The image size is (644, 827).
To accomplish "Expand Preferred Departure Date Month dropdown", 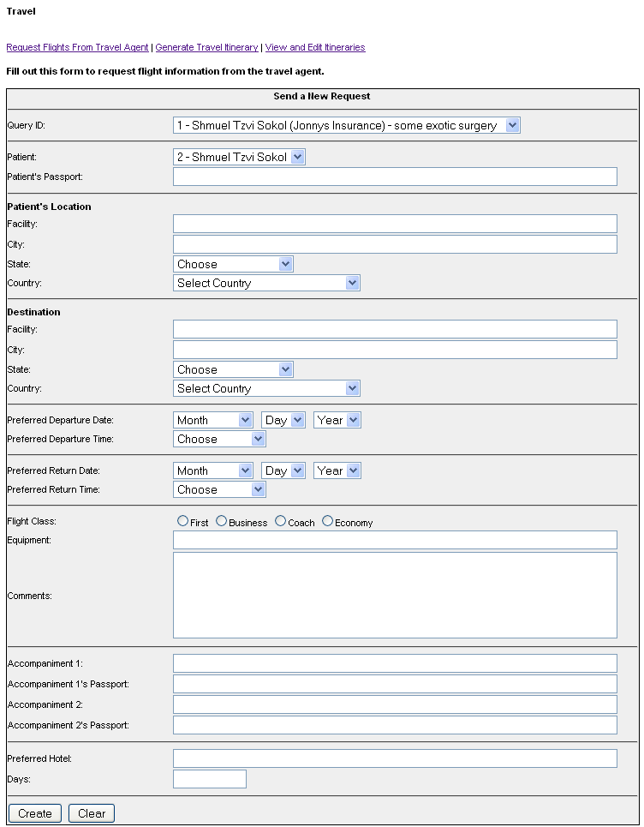I will click(x=212, y=420).
